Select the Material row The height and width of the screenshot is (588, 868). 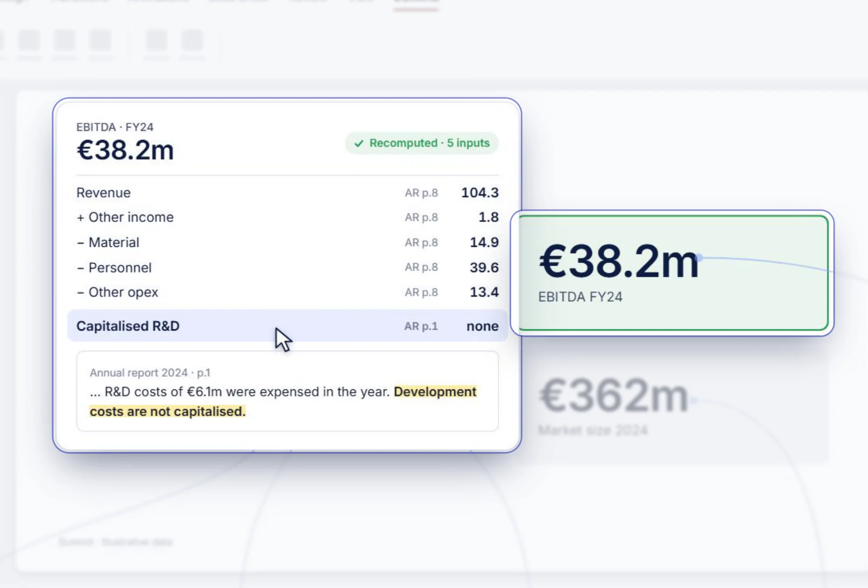click(287, 242)
